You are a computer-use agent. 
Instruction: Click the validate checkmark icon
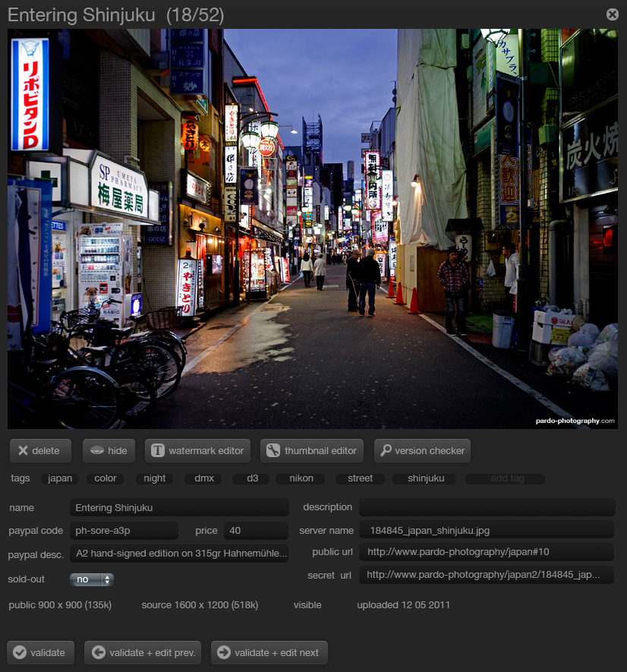[x=20, y=652]
